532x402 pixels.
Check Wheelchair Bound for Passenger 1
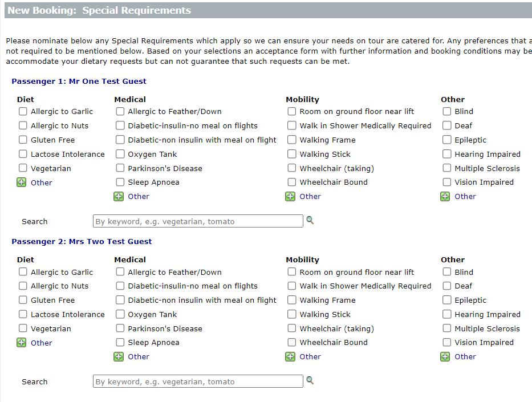pyautogui.click(x=292, y=182)
